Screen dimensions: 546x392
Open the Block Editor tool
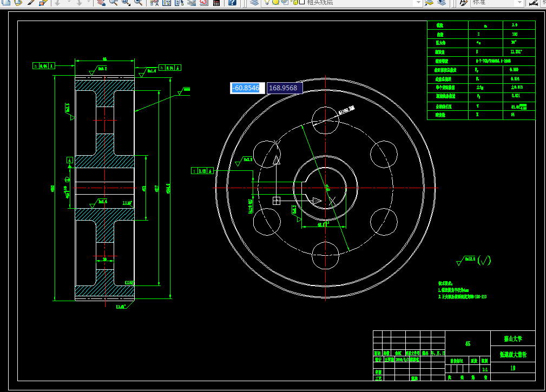(x=43, y=3)
